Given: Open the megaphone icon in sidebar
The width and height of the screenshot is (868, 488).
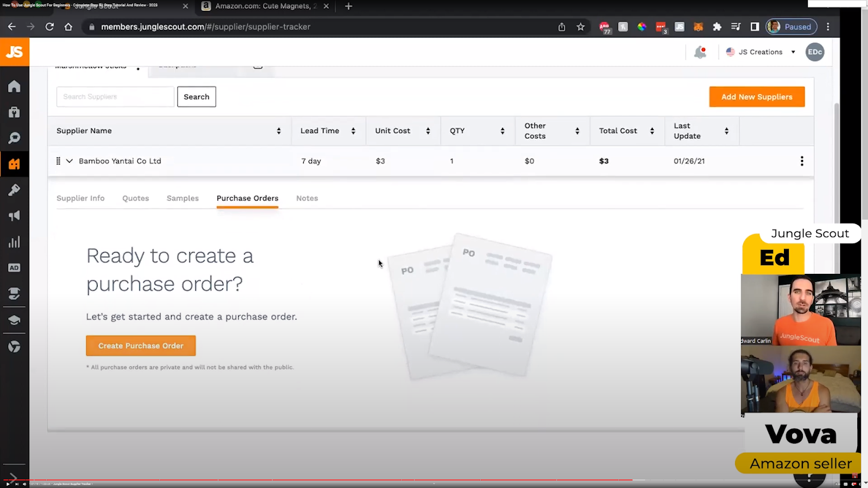Looking at the screenshot, I should point(14,216).
